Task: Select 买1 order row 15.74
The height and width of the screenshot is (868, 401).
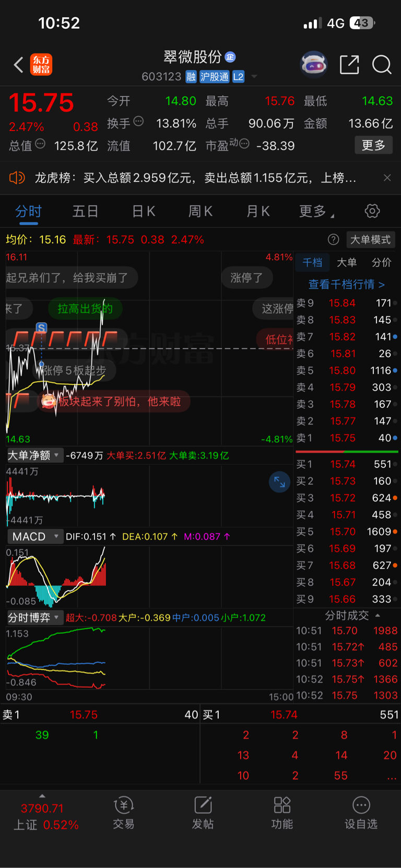Action: pos(347,464)
